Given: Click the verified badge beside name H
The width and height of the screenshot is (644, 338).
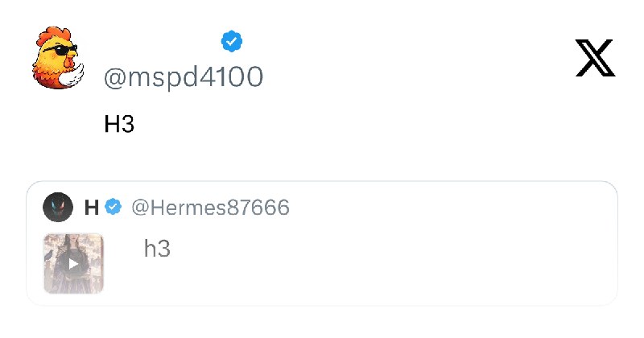Looking at the screenshot, I should (114, 207).
